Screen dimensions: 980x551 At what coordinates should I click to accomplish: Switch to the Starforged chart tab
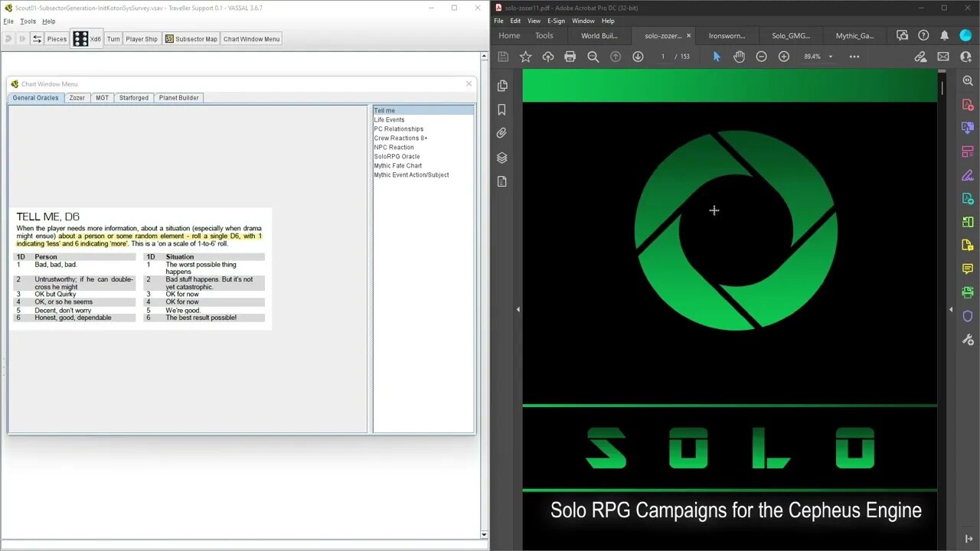(x=134, y=98)
